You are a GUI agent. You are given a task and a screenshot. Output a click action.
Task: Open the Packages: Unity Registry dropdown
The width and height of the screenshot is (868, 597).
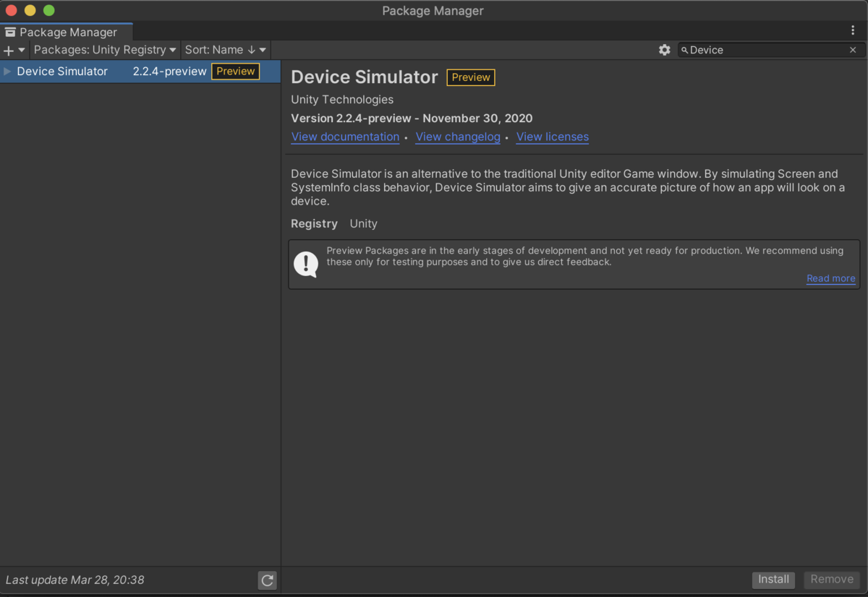(104, 50)
